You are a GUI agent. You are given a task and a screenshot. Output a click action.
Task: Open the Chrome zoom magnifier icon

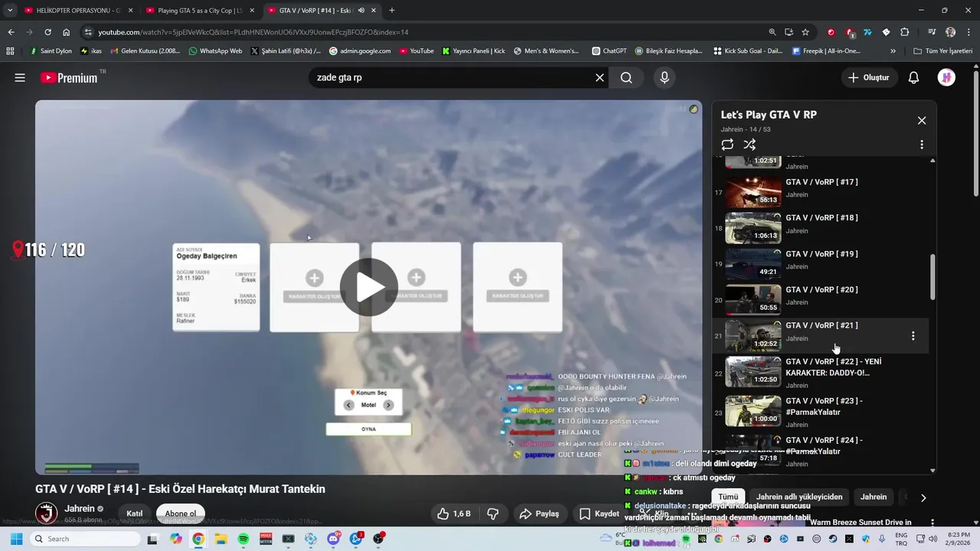(x=772, y=32)
